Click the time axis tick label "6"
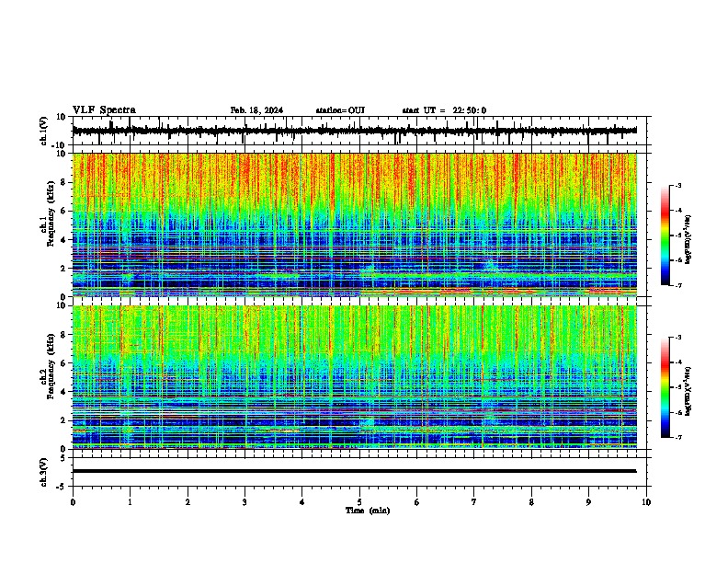Image resolution: width=728 pixels, height=563 pixels. pyautogui.click(x=417, y=502)
